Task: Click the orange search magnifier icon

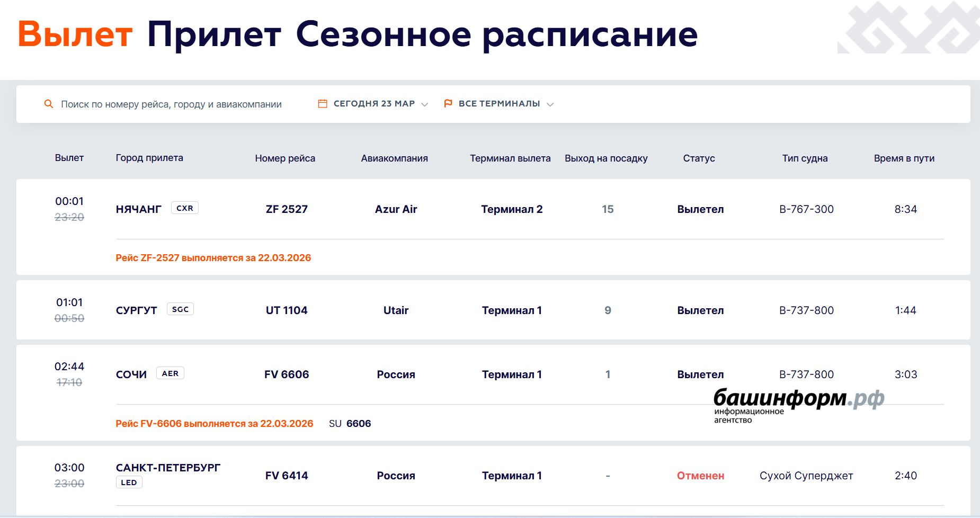Action: (x=48, y=104)
